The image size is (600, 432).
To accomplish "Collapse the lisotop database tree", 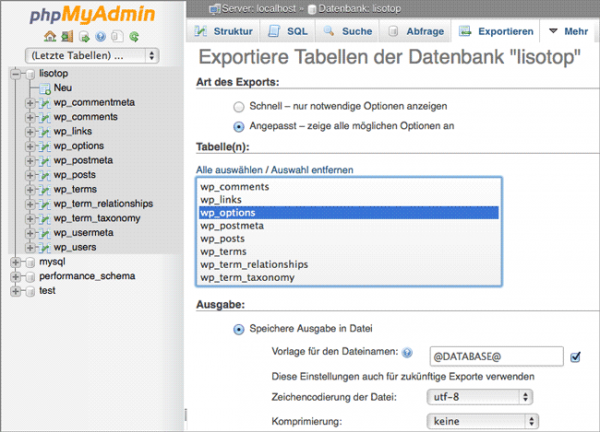I will click(16, 74).
